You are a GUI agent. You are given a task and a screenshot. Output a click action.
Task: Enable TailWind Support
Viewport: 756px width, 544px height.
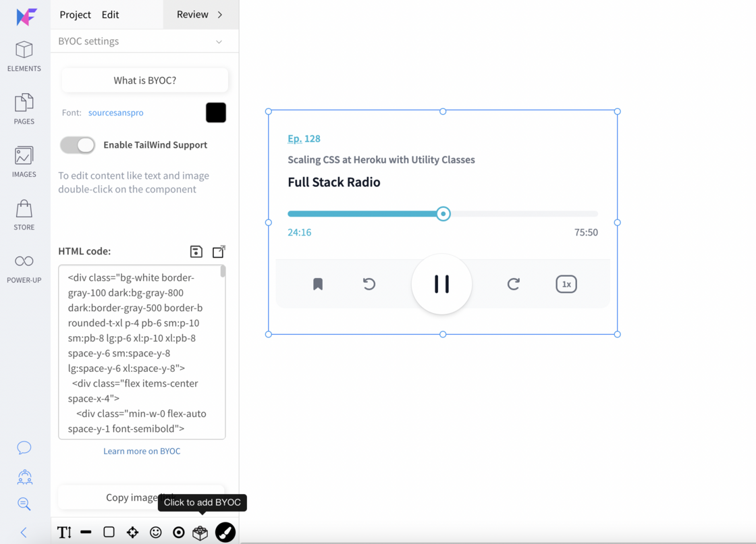point(77,145)
